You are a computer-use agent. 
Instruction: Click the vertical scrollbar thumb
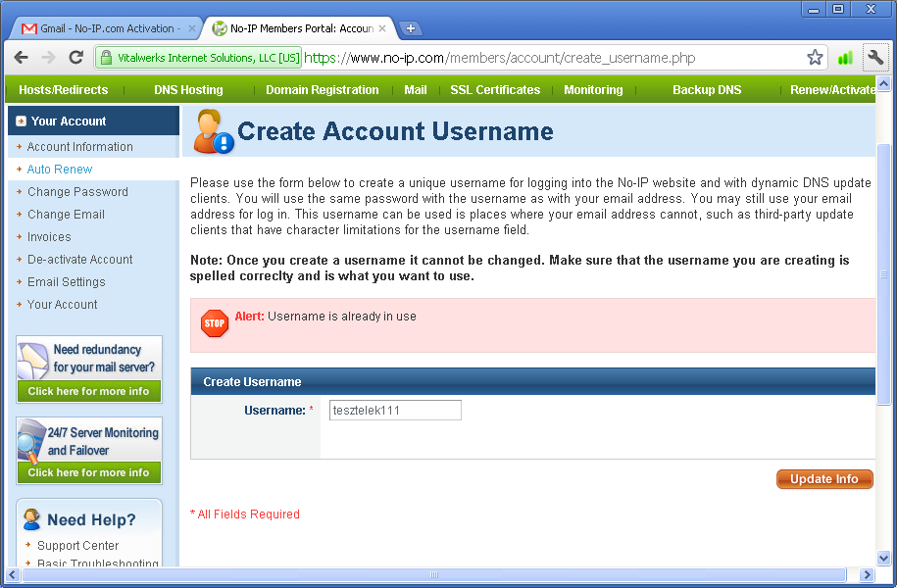(884, 274)
